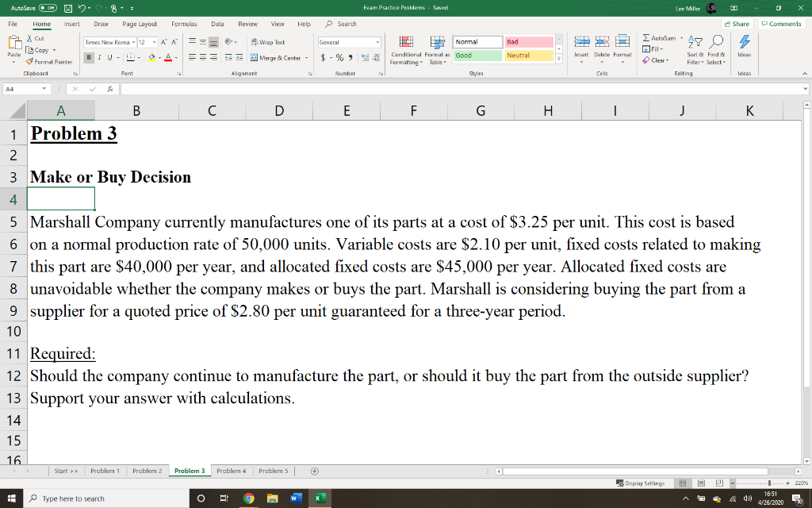812x508 pixels.
Task: Apply comma style number format
Action: click(350, 57)
